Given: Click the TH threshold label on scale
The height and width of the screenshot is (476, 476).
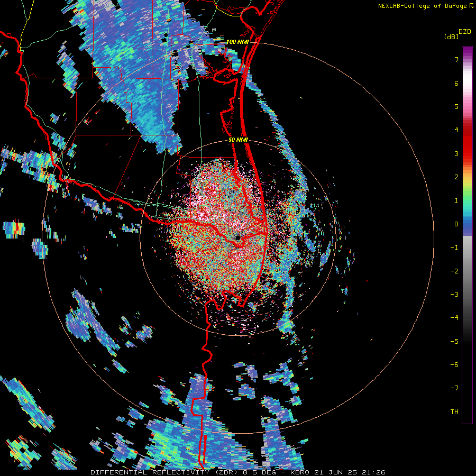Looking at the screenshot, I should (454, 412).
